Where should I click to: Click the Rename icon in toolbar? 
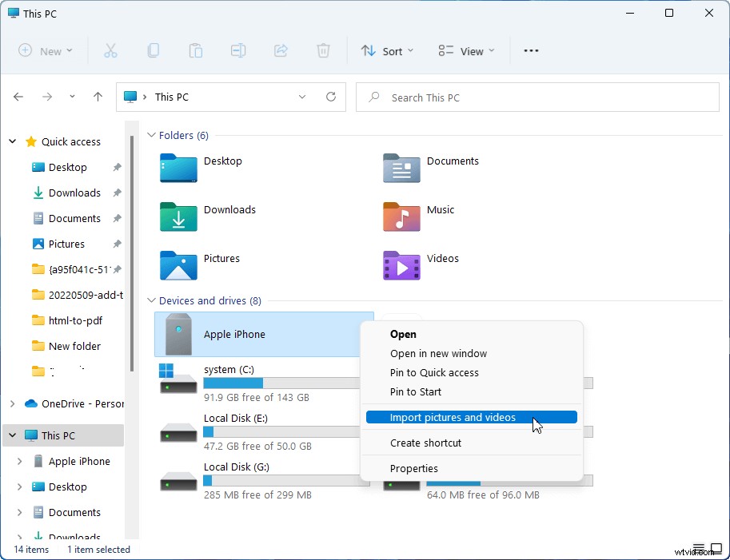[x=238, y=50]
